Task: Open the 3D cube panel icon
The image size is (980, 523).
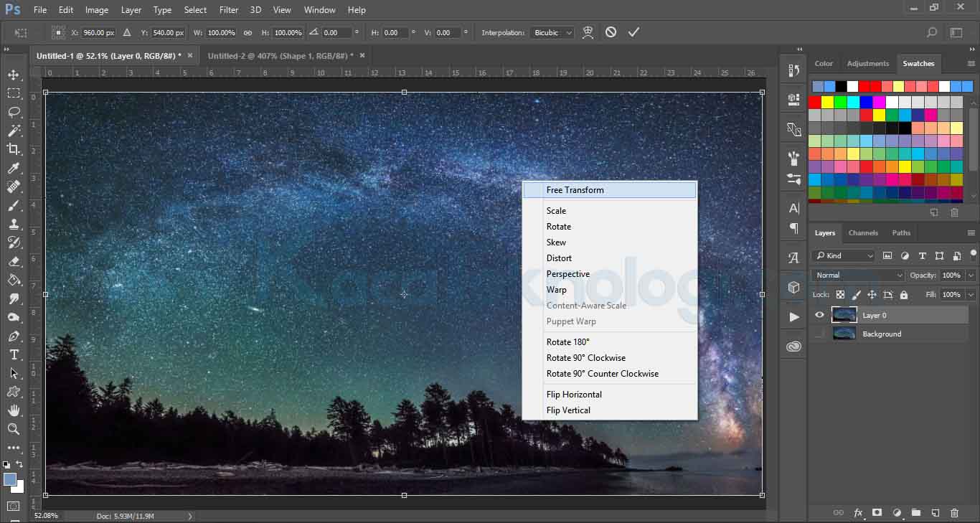Action: pyautogui.click(x=793, y=287)
